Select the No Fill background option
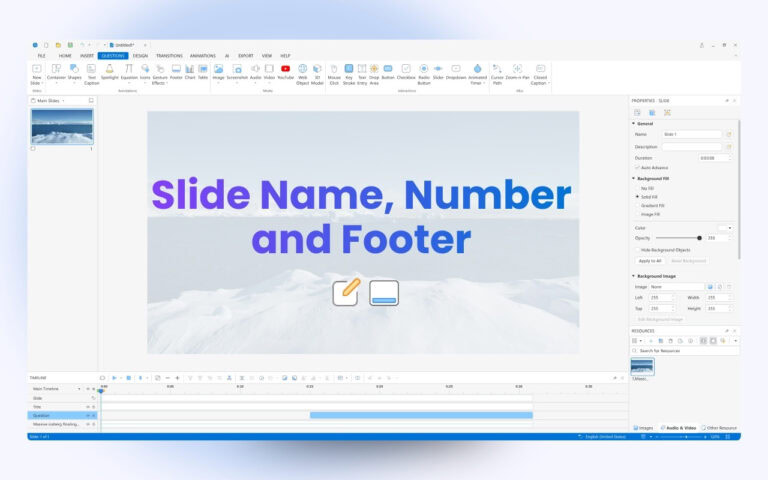 coord(637,188)
